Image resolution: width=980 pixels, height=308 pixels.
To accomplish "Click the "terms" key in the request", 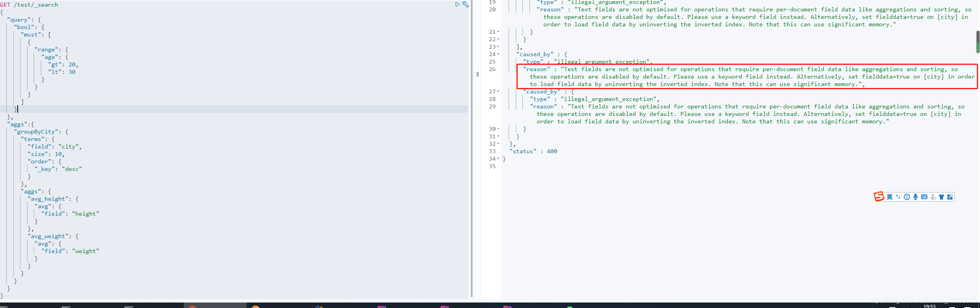I will pyautogui.click(x=33, y=139).
